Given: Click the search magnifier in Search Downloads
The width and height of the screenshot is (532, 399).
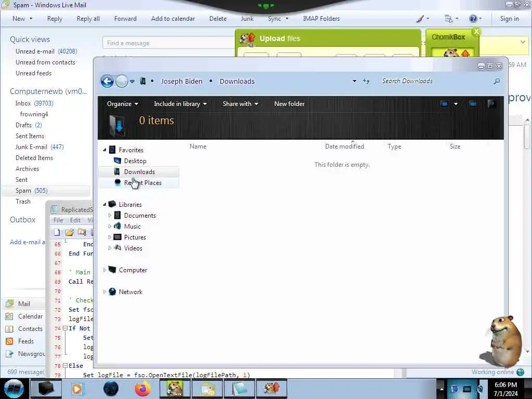Looking at the screenshot, I should click(x=497, y=81).
